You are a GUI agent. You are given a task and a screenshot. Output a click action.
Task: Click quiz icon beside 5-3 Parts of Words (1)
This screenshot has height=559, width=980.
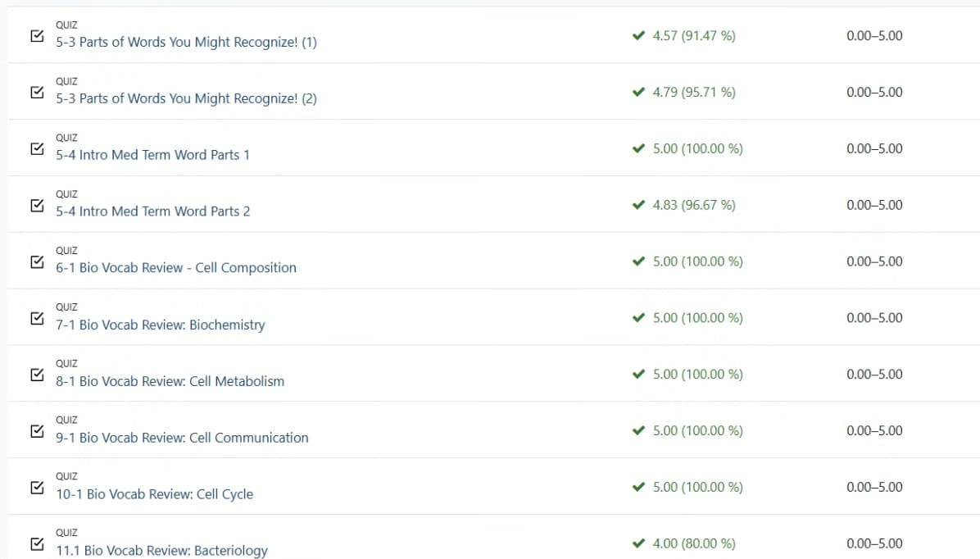[x=37, y=36]
